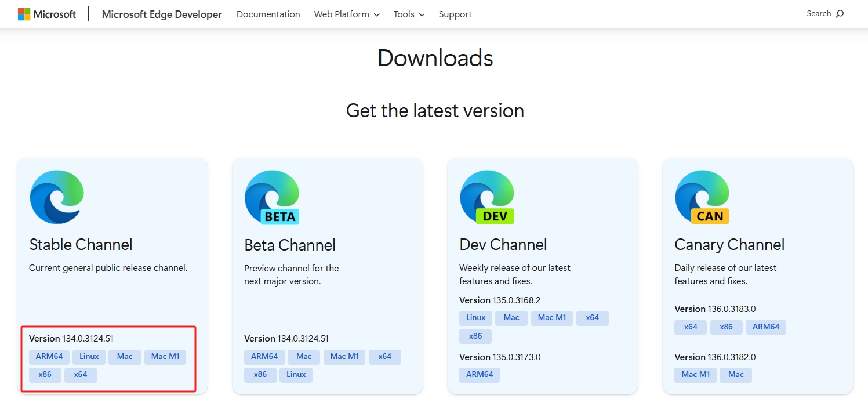
Task: Click the Canary Channel Edge logo
Action: click(x=702, y=198)
